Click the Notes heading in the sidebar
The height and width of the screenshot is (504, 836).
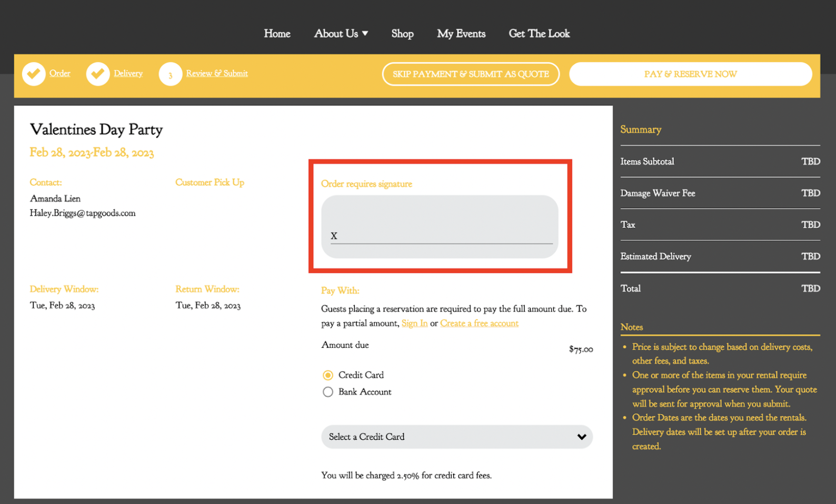point(632,327)
